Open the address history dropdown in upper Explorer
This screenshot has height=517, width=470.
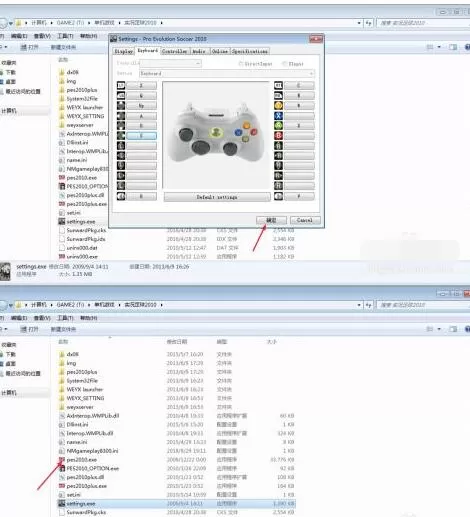point(359,23)
